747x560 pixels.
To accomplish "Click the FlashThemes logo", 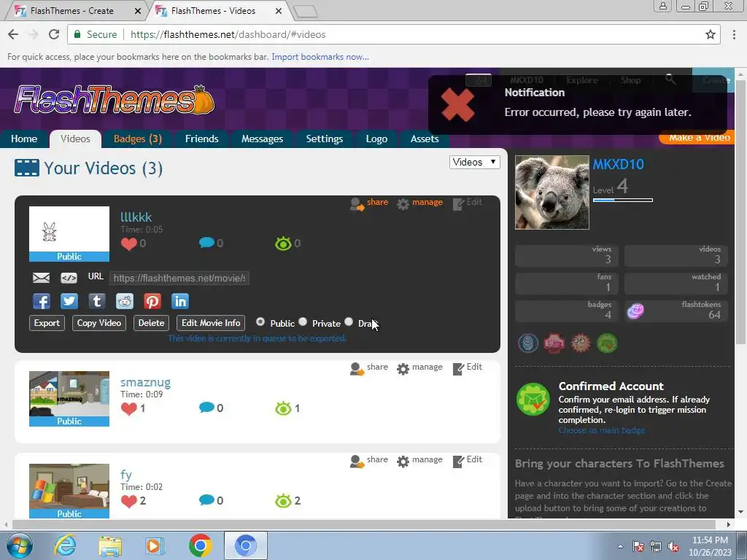I will coord(115,100).
